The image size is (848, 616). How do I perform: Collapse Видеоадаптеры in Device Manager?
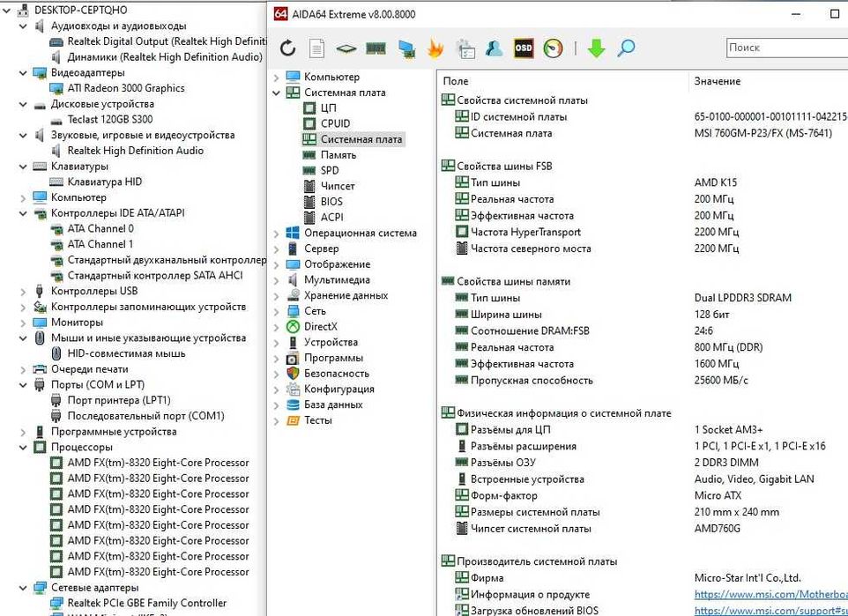point(23,73)
